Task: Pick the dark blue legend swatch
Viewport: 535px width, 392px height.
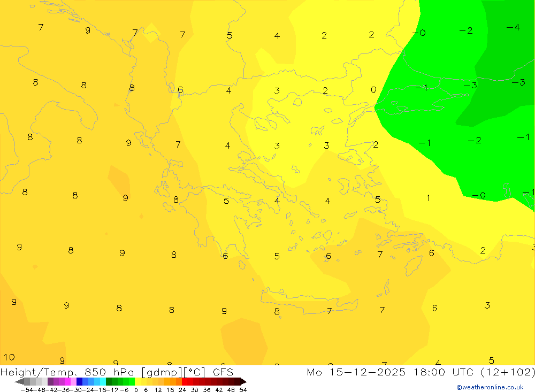Action: point(80,381)
